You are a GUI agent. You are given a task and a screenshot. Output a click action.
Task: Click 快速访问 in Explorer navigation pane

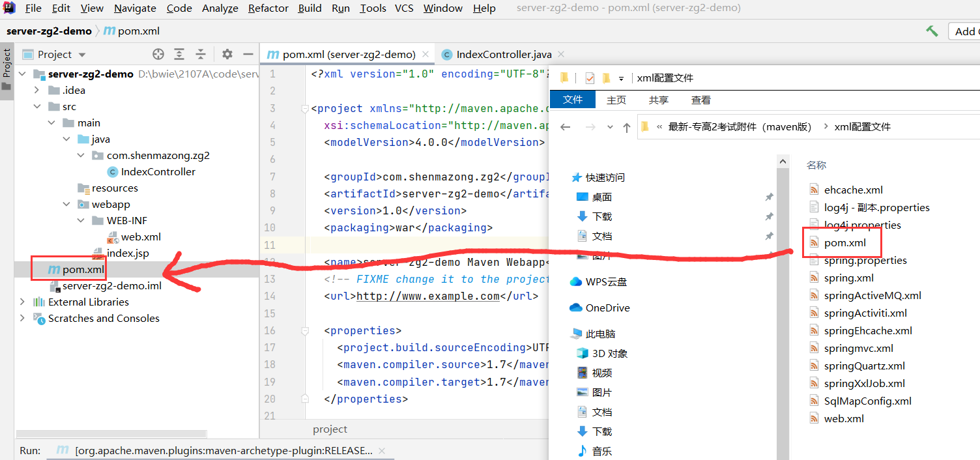coord(605,177)
